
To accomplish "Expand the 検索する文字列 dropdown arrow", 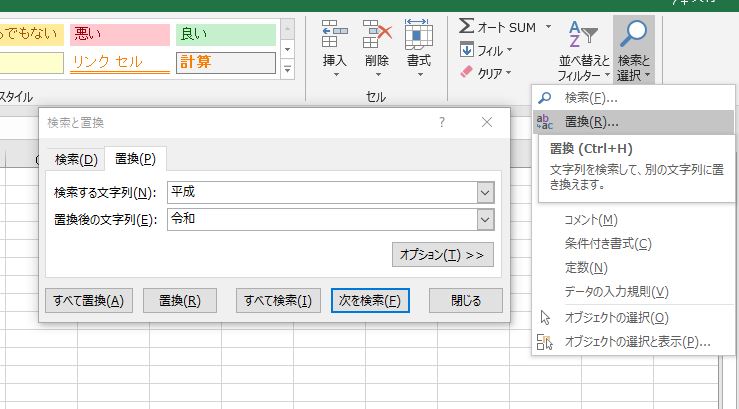I will pos(485,193).
